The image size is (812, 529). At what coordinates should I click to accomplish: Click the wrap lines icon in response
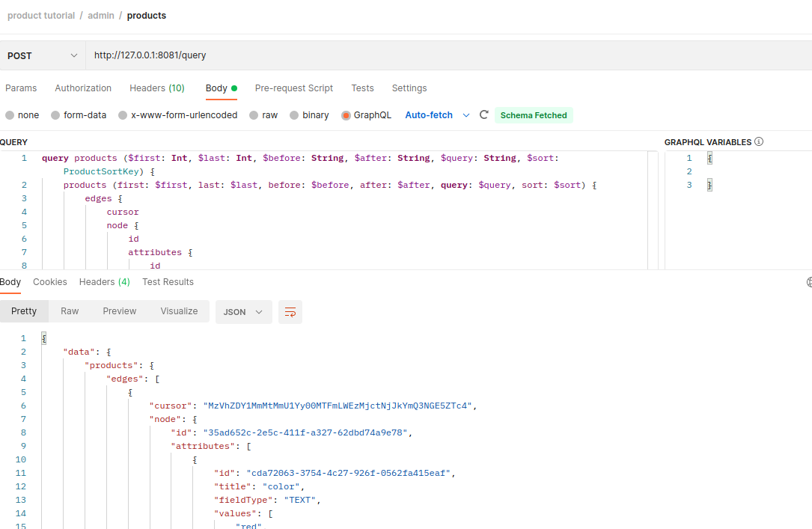pos(290,312)
